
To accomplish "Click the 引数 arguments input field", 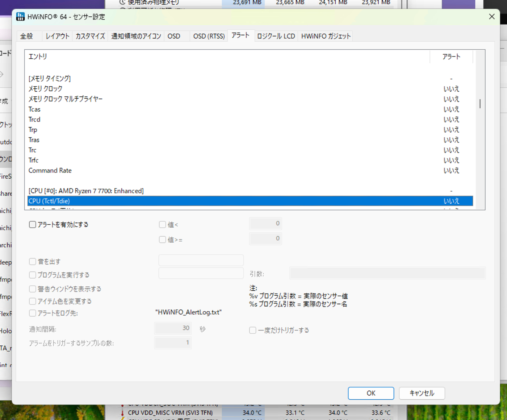I will pyautogui.click(x=387, y=273).
